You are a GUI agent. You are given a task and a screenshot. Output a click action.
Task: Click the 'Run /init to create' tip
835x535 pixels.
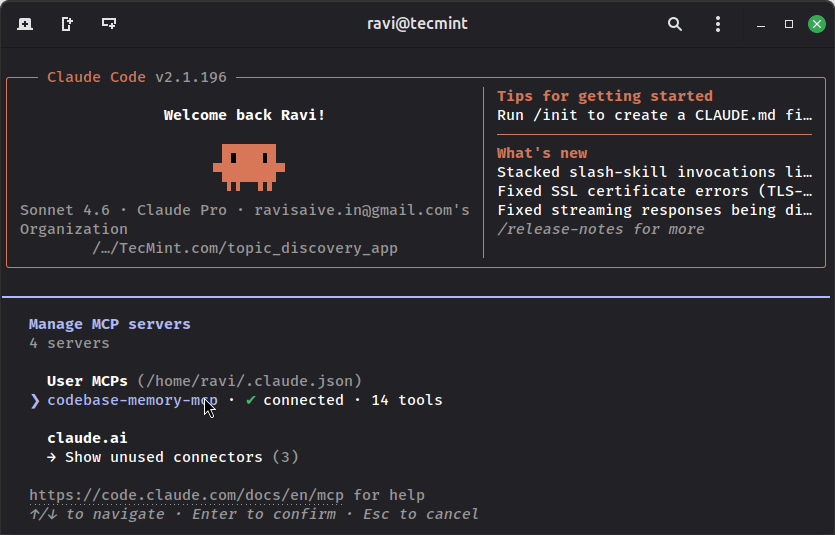tap(654, 115)
